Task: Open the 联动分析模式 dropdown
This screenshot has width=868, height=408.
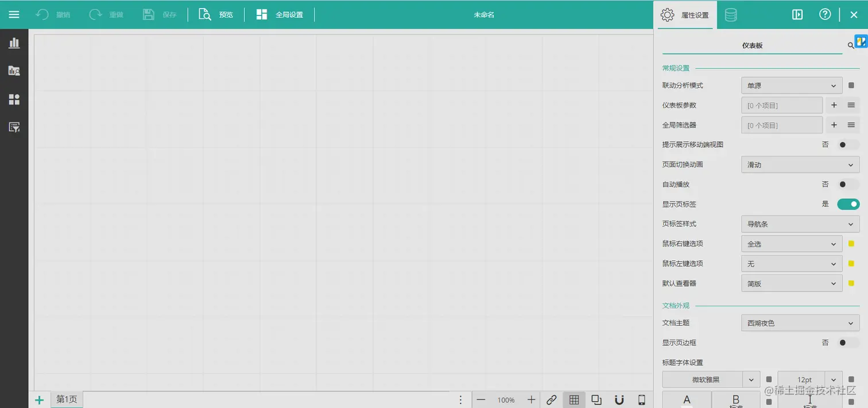Action: click(x=792, y=86)
